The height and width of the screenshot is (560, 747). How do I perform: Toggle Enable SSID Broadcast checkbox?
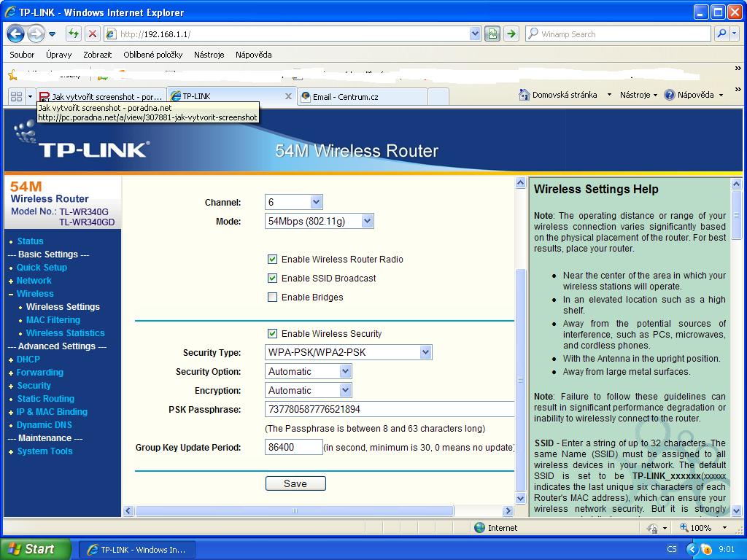pyautogui.click(x=272, y=278)
